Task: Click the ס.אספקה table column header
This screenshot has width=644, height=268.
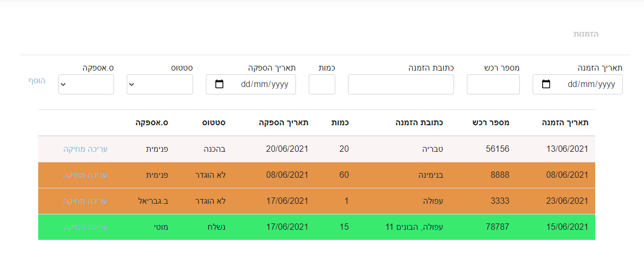Action: (x=152, y=123)
